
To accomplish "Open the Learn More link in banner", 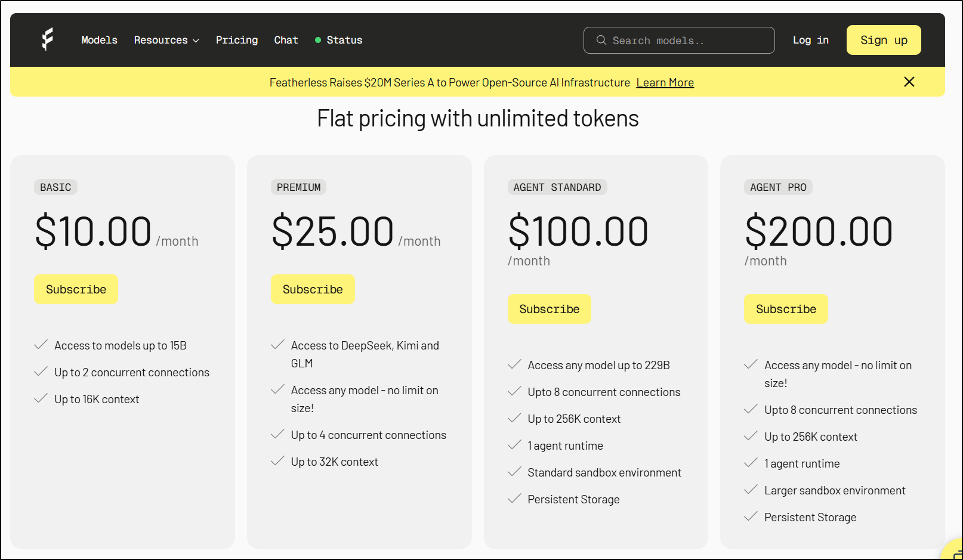I will pyautogui.click(x=665, y=82).
